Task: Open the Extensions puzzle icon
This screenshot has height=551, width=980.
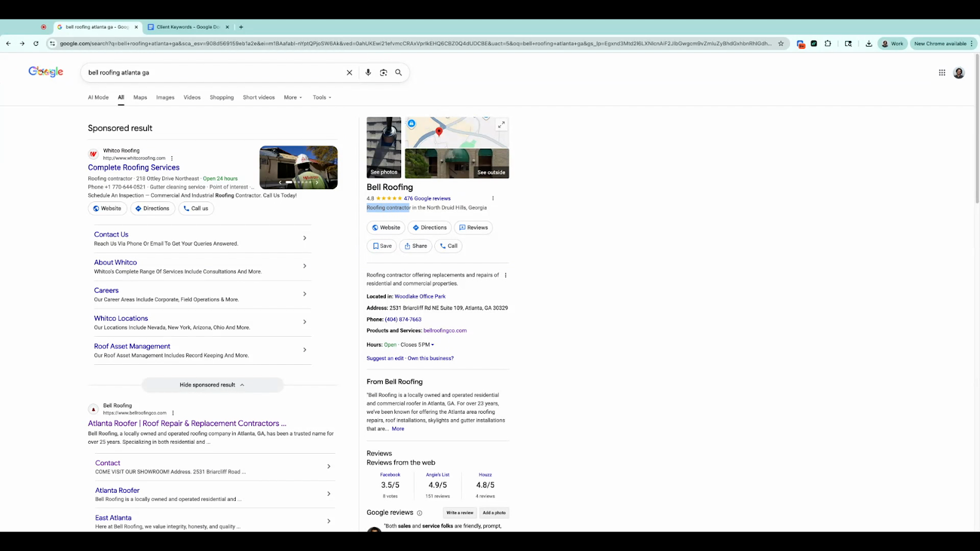Action: pyautogui.click(x=828, y=43)
